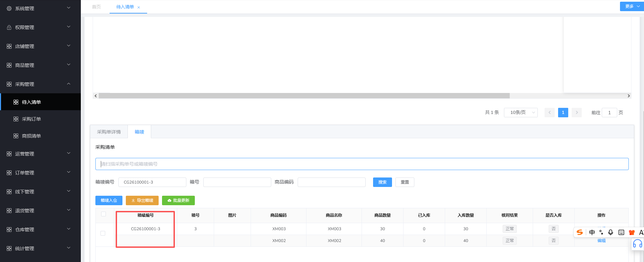This screenshot has width=644, height=262.
Task: Click the scan 采购单号 input field
Action: (362, 164)
